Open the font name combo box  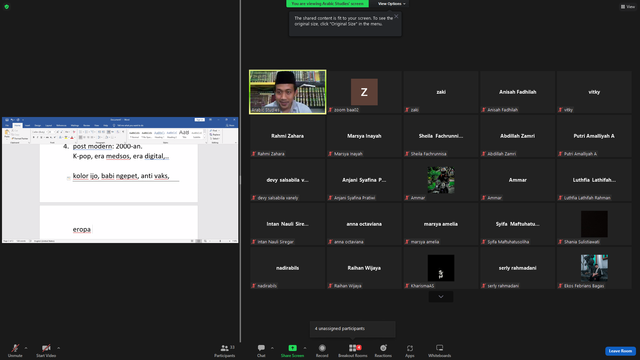tap(40, 132)
